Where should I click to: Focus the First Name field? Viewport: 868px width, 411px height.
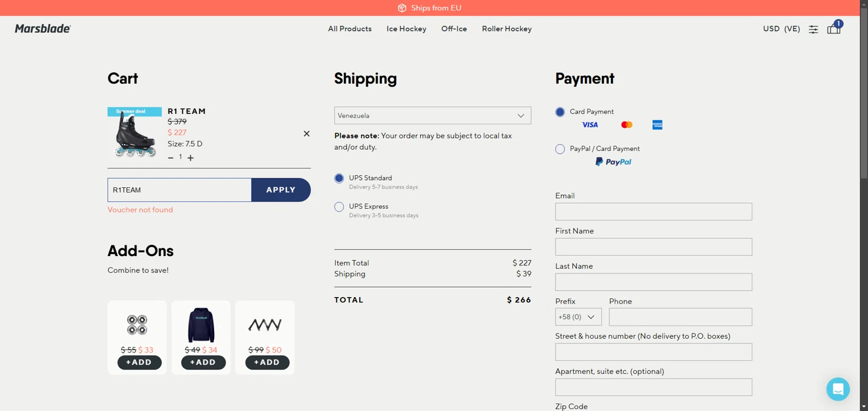(654, 247)
